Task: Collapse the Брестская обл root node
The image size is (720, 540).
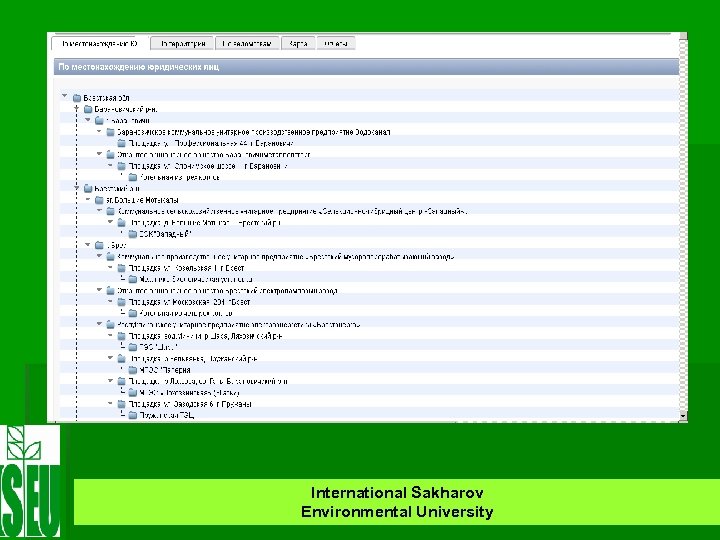Action: (x=65, y=96)
